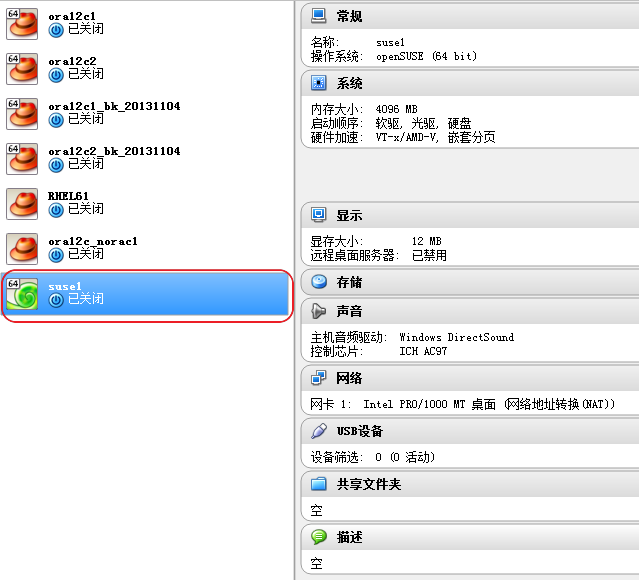639x580 pixels.
Task: Click power-off status icon under ora12c1
Action: pyautogui.click(x=56, y=30)
